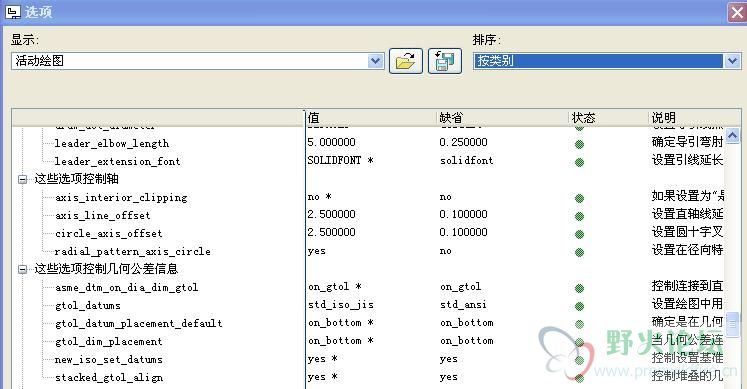Viewport: 747px width, 389px height.
Task: Click the 这些选项控制轴 category label
Action: click(x=76, y=179)
